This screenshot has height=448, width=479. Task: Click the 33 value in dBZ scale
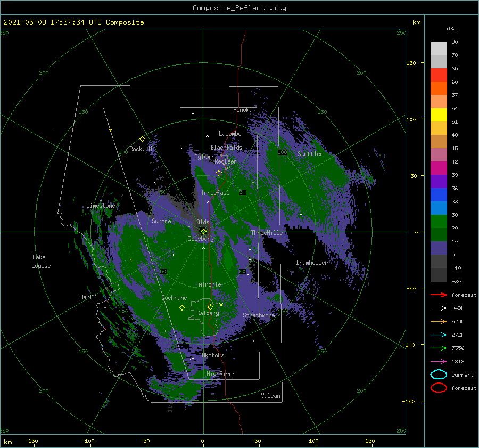click(x=455, y=201)
